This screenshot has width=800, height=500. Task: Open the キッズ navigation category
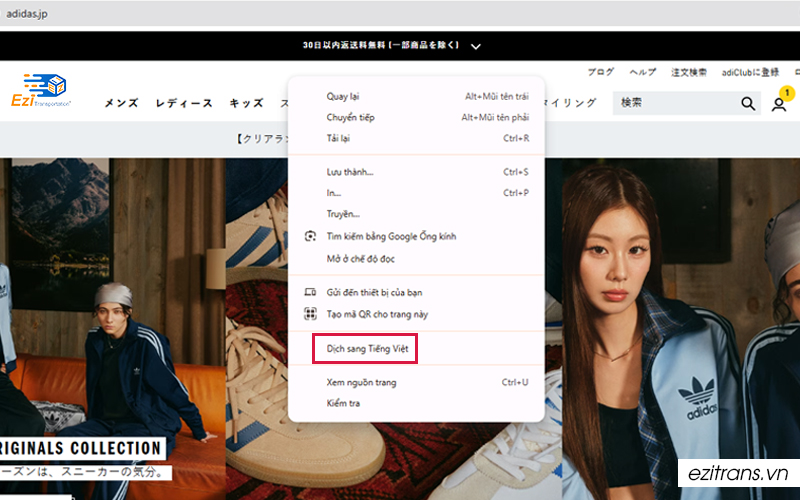[246, 103]
